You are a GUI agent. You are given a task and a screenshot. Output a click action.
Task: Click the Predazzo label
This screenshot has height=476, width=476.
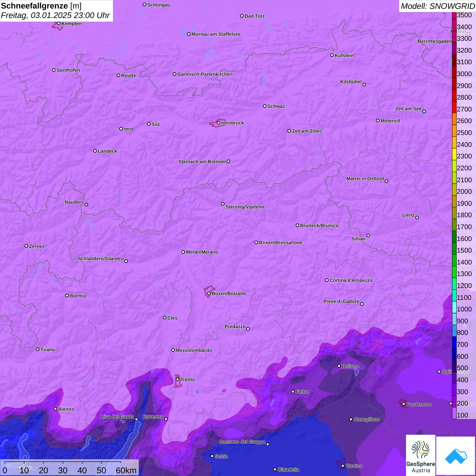[235, 326]
